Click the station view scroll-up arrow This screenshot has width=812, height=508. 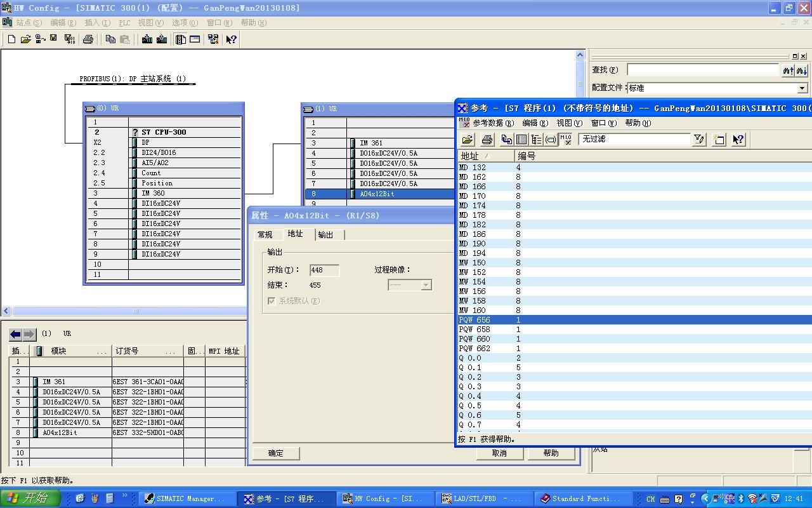coord(580,55)
